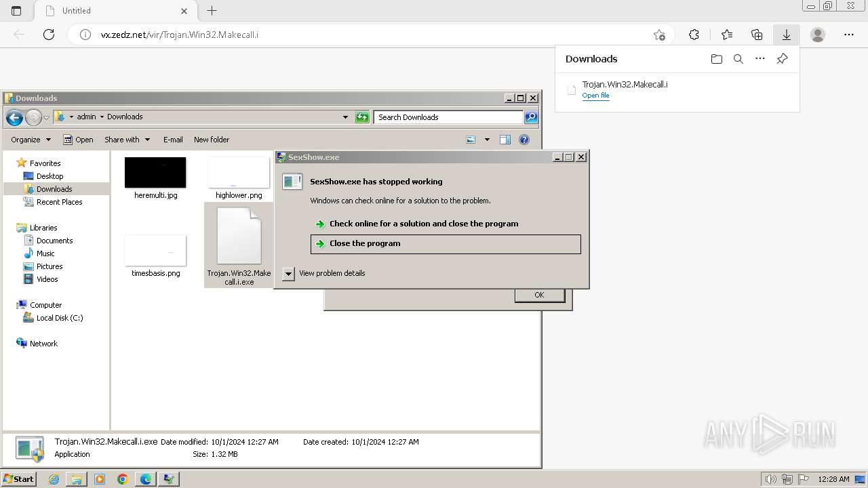Open browser profile avatar

[x=818, y=35]
